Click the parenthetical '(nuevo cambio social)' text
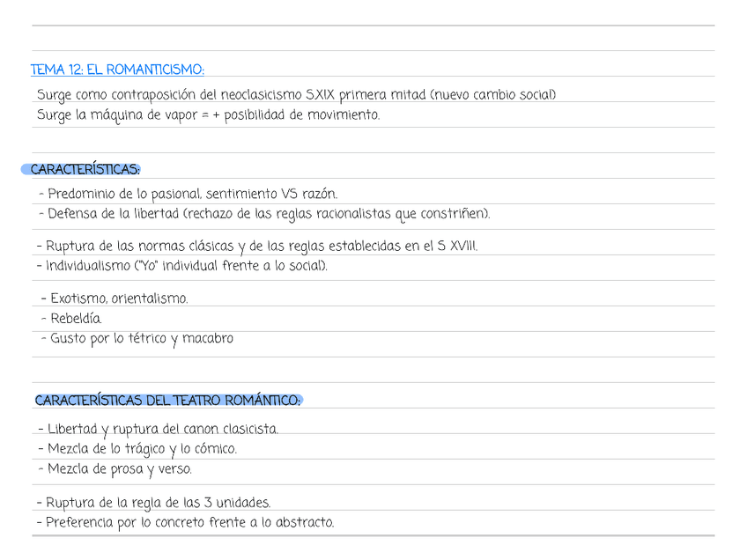This screenshot has width=747, height=560. click(493, 95)
